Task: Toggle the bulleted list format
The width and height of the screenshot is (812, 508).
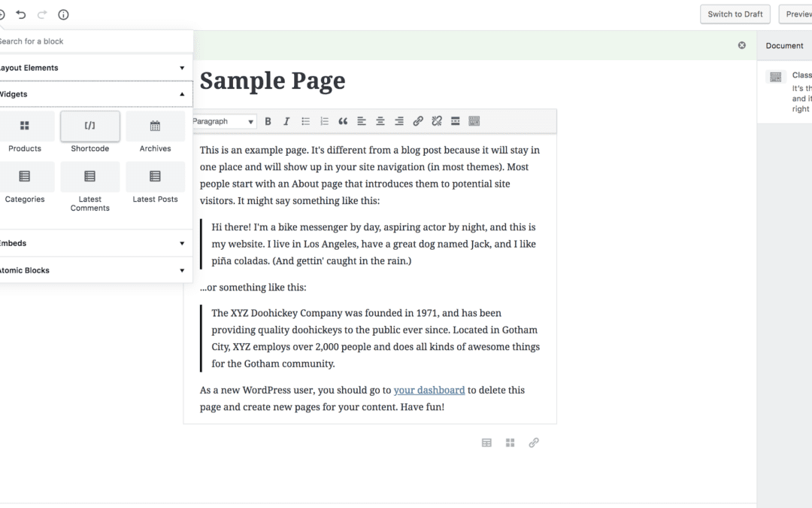Action: 305,120
